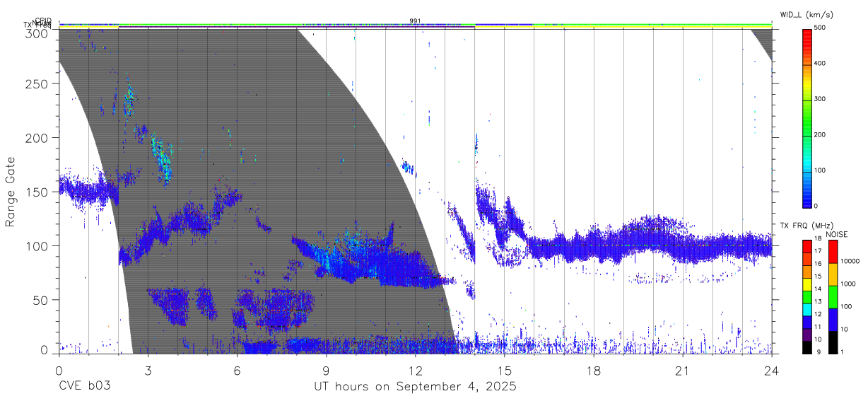This screenshot has width=868, height=401.
Task: Click the x-axis tick label '15'
Action: [x=505, y=371]
